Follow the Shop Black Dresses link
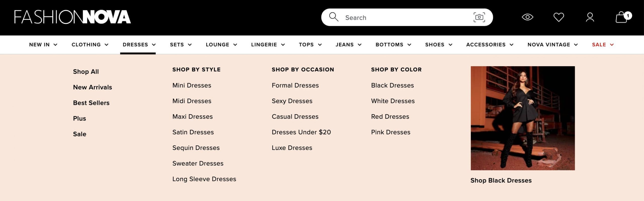Image resolution: width=644 pixels, height=201 pixels. 501,181
